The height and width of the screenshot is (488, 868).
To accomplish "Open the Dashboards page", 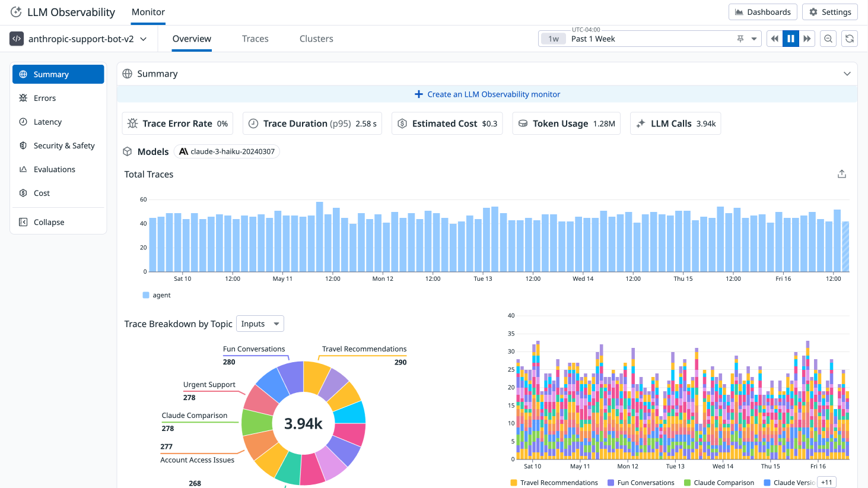I will 762,11.
